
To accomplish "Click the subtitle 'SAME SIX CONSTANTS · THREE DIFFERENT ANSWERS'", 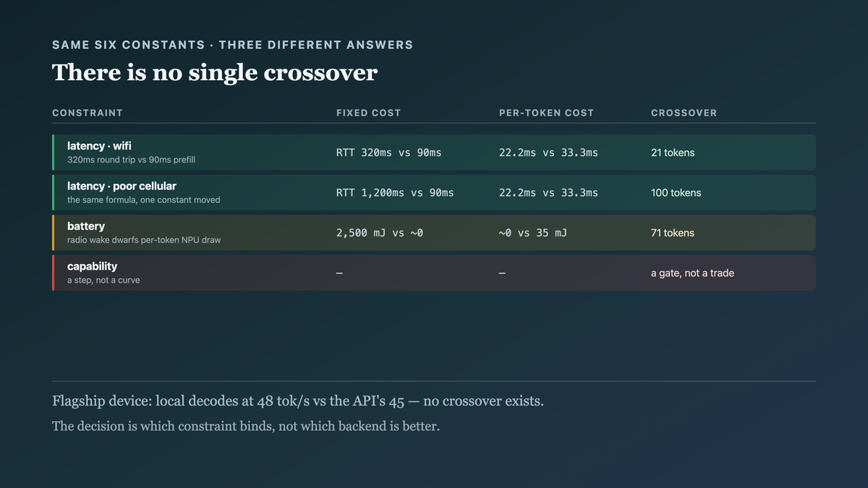I will [x=233, y=45].
